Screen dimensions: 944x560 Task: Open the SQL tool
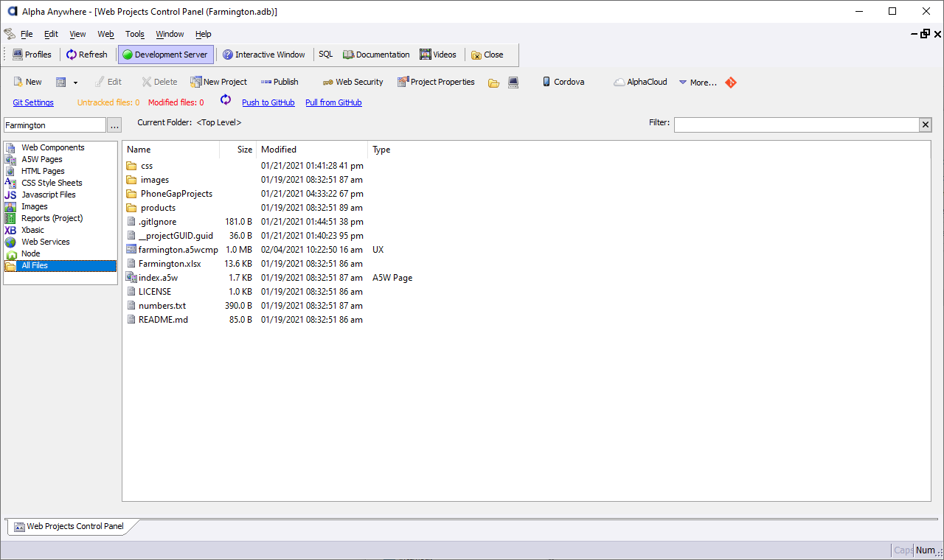(x=326, y=55)
